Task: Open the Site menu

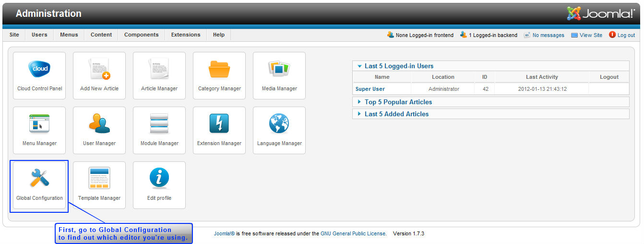Action: (x=14, y=35)
